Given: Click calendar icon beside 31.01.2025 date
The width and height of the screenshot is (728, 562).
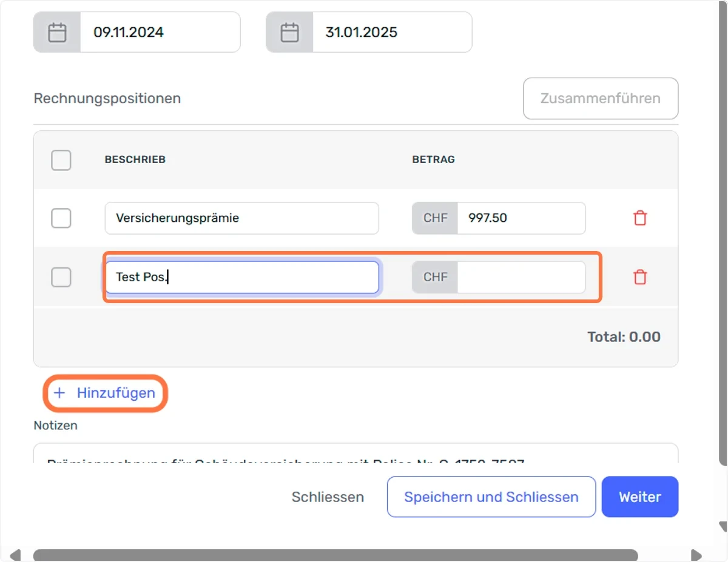Looking at the screenshot, I should tap(289, 32).
